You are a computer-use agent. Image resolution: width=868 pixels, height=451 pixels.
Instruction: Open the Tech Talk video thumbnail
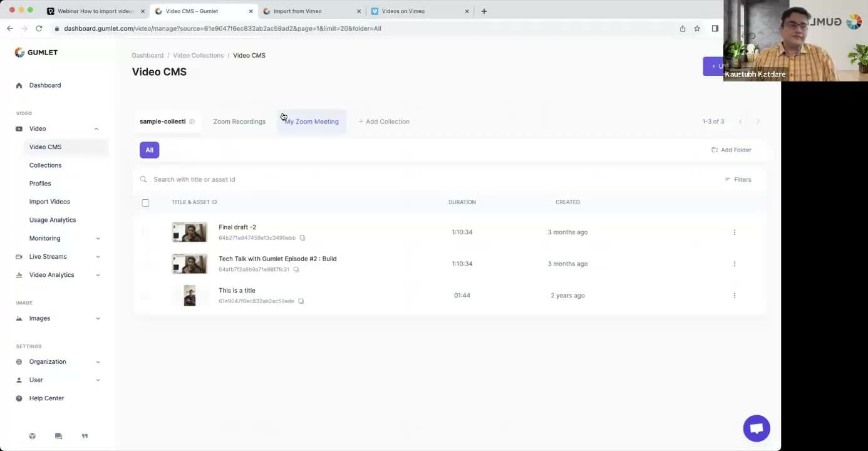click(189, 264)
